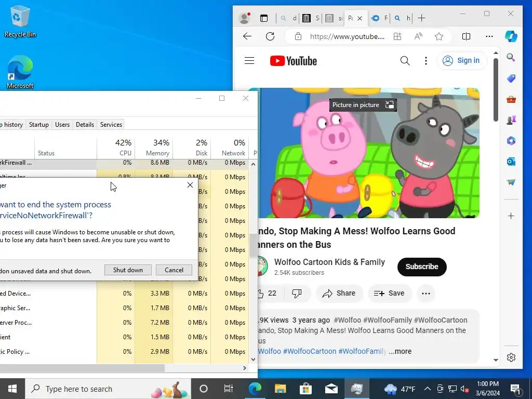Dislike the Wolfoo video
532x399 pixels.
coord(297,293)
